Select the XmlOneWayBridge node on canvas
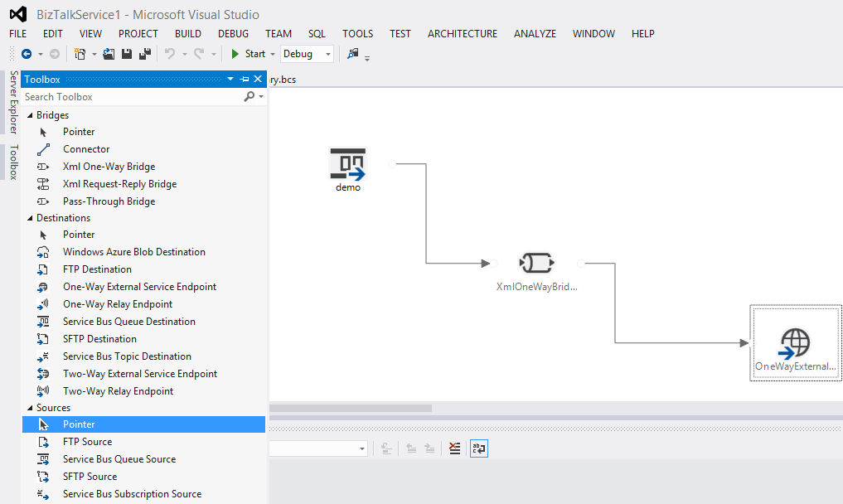Image resolution: width=843 pixels, height=504 pixels. [x=536, y=272]
